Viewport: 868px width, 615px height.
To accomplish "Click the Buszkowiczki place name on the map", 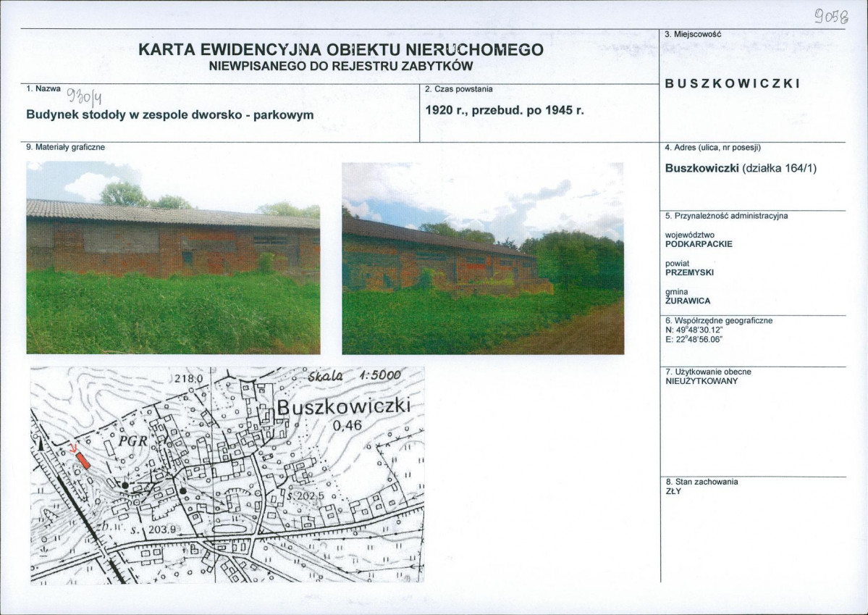I will [x=343, y=406].
